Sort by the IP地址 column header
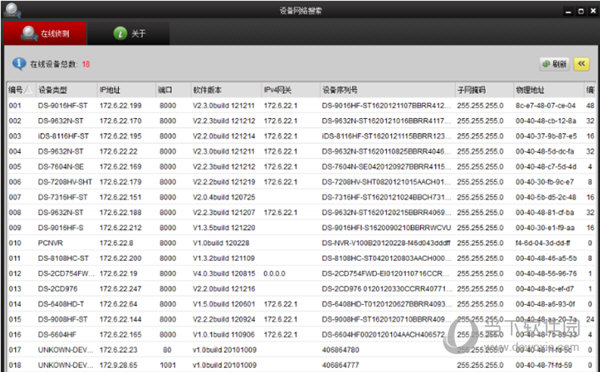The width and height of the screenshot is (600, 372). pyautogui.click(x=126, y=90)
